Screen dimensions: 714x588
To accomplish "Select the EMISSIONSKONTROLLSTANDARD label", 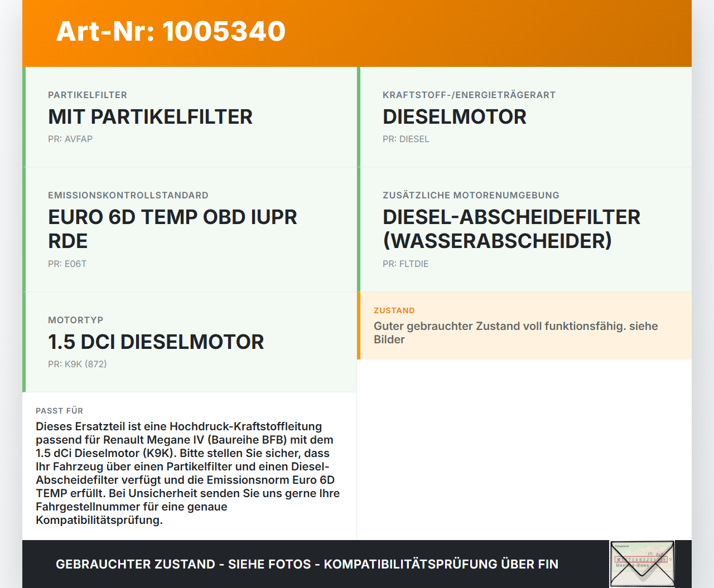I will [128, 195].
